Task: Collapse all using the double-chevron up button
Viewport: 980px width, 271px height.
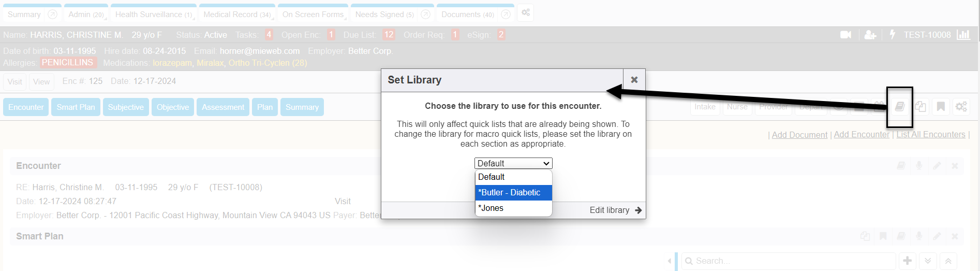Action: [x=948, y=261]
